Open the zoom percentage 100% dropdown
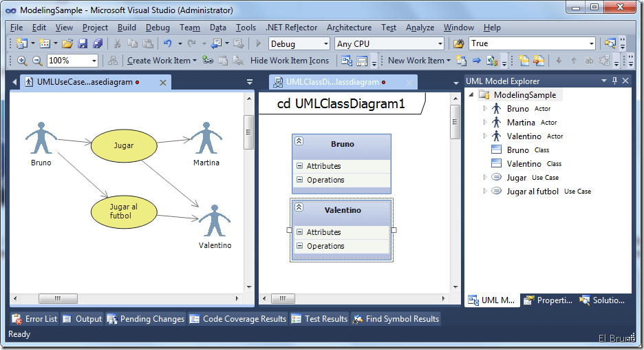The image size is (644, 350). [94, 61]
